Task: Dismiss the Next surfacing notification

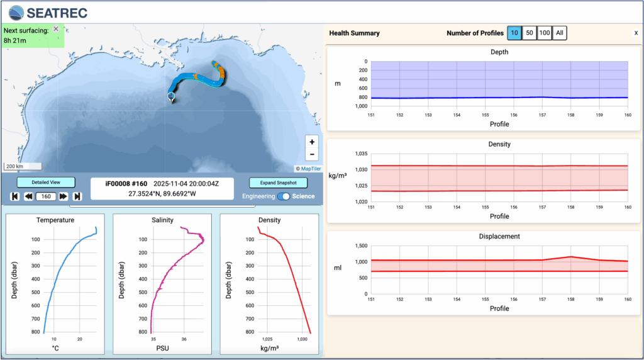Action: click(x=55, y=29)
